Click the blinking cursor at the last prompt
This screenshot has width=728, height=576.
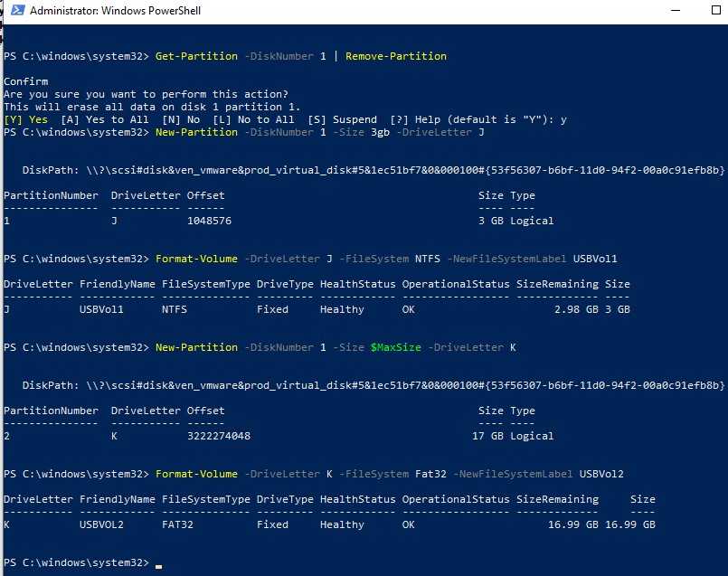159,563
